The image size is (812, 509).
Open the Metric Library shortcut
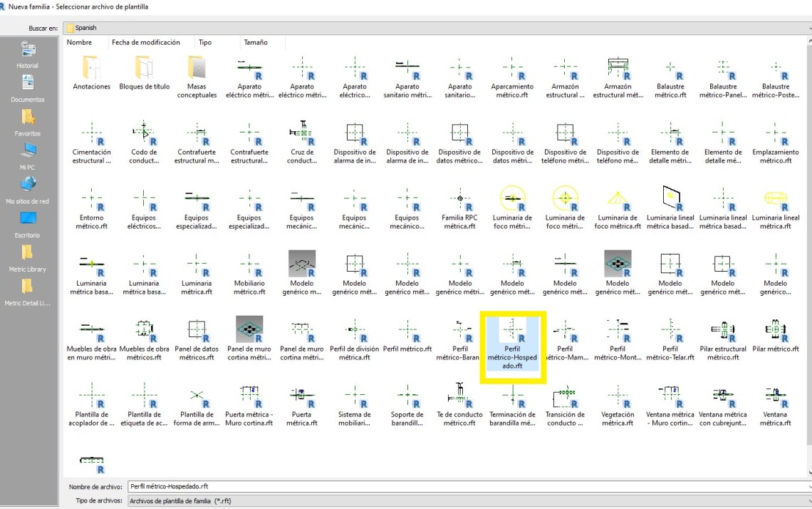(x=28, y=257)
